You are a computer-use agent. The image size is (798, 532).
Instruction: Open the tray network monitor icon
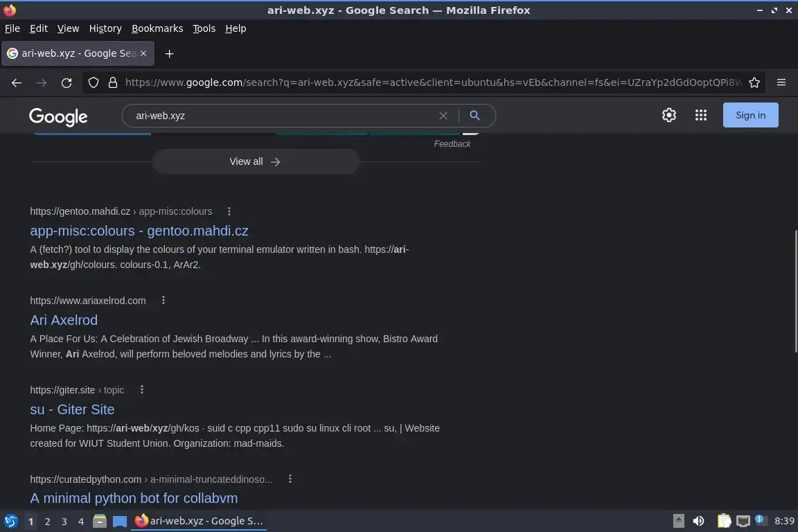743,521
